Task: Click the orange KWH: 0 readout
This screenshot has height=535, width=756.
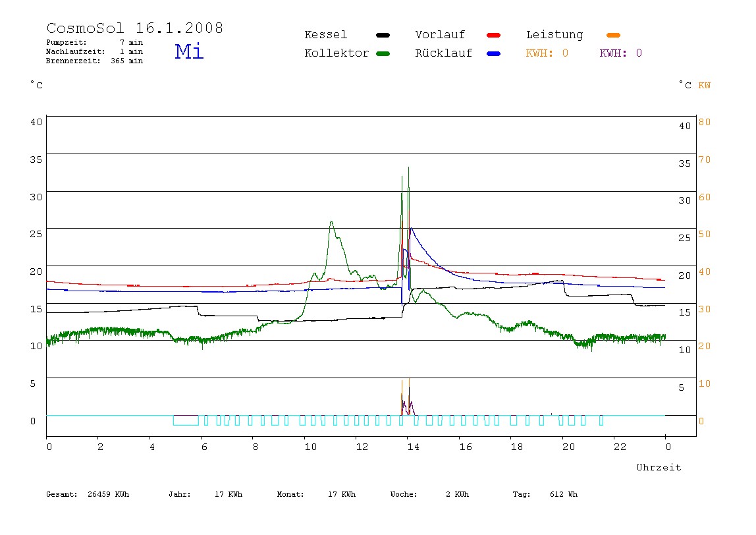Action: click(547, 53)
